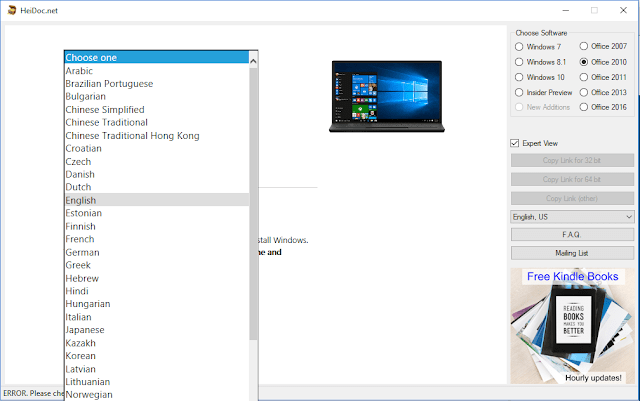This screenshot has width=640, height=401.
Task: Select Hebrew in the dropdown list
Action: (x=157, y=278)
